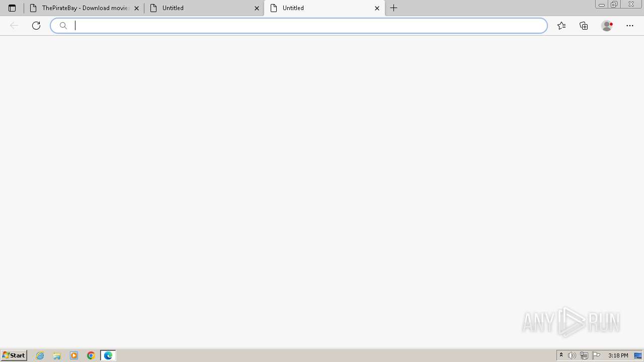Minimize the Edge browser window
This screenshot has width=644, height=362.
coord(601,5)
